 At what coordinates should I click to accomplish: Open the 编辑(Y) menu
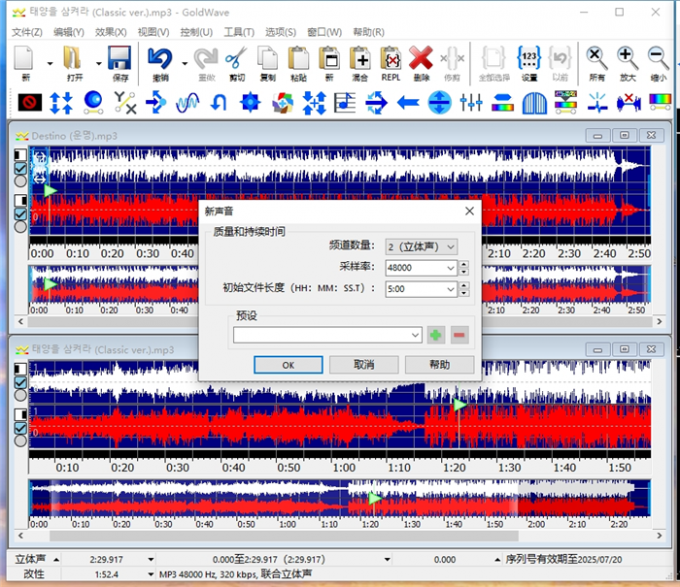pos(69,32)
